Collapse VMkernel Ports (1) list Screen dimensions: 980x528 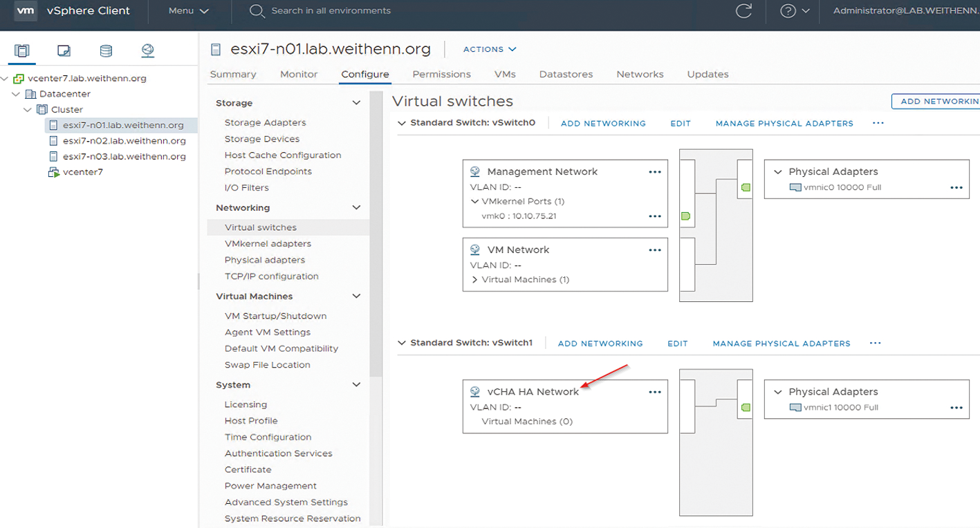(475, 202)
